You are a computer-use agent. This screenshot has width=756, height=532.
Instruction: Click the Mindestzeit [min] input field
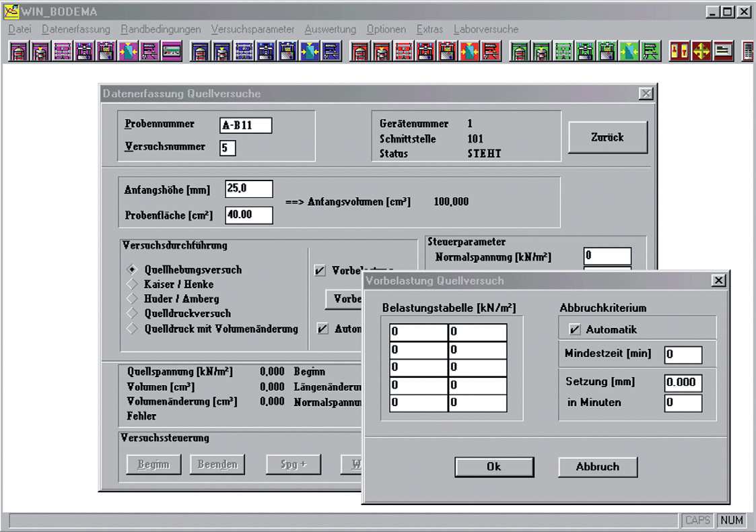click(683, 354)
